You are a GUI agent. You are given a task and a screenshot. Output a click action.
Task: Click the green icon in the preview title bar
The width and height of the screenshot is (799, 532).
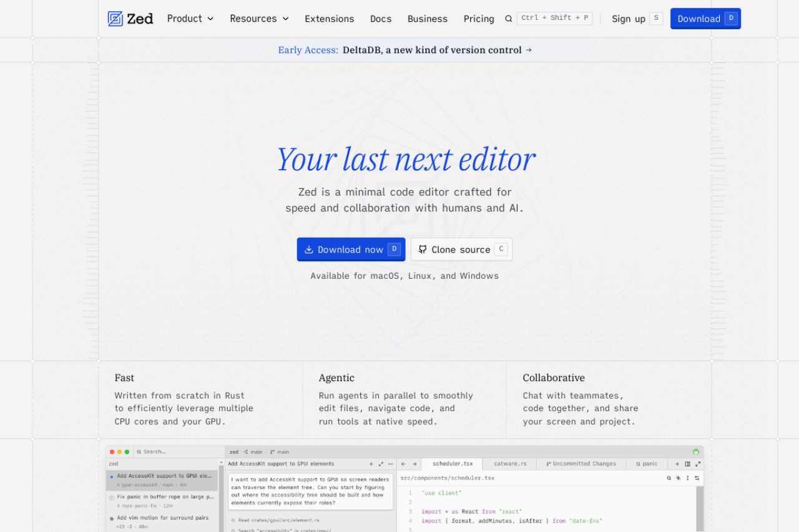696,452
